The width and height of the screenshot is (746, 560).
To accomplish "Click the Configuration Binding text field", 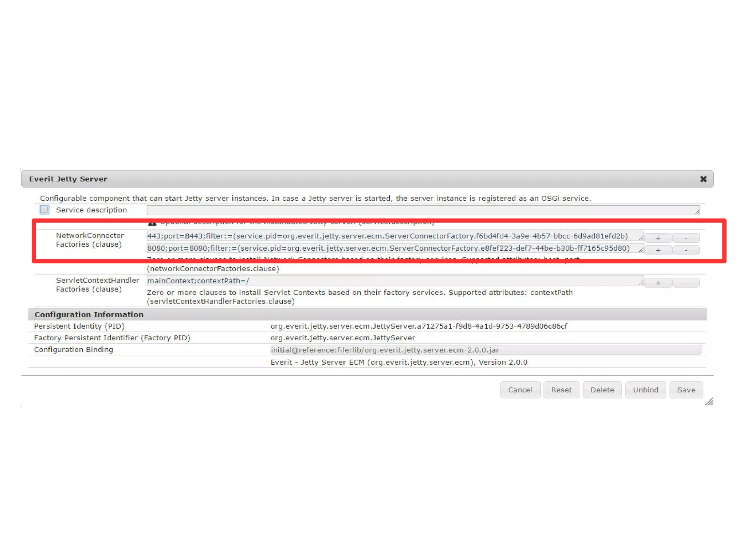I will pyautogui.click(x=485, y=350).
